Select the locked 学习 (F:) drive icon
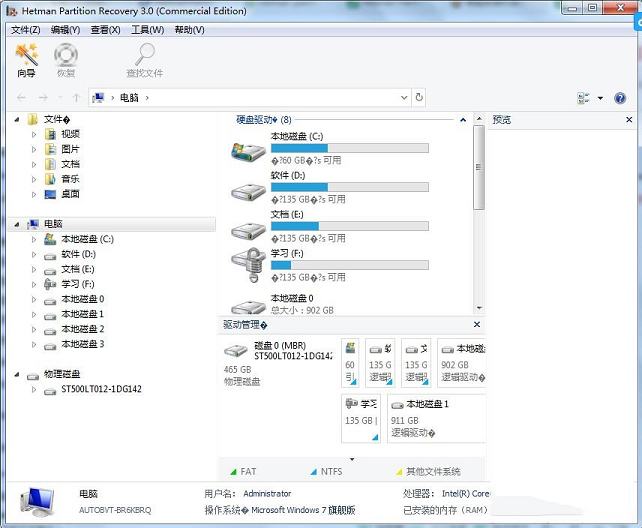The width and height of the screenshot is (642, 528). pos(248,264)
